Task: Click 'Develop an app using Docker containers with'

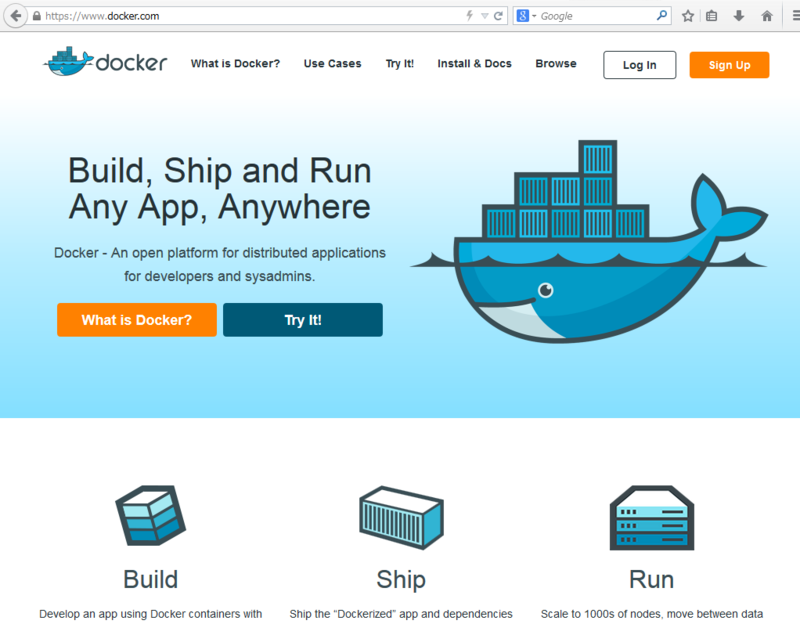Action: 151,614
